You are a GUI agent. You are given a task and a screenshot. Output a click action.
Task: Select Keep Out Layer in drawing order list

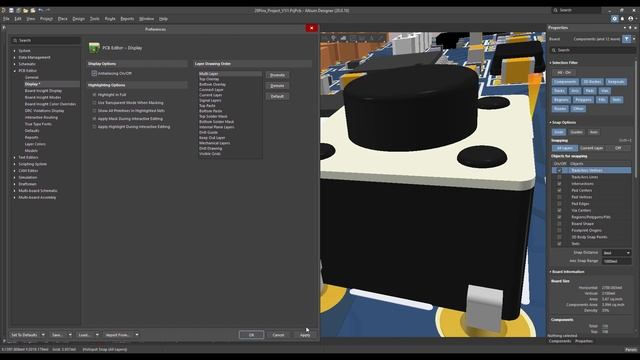(x=212, y=138)
